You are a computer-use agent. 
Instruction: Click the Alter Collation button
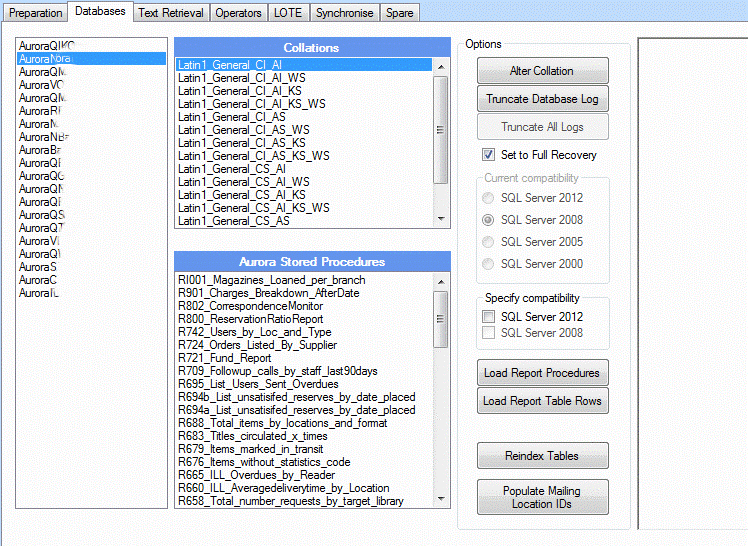point(542,71)
